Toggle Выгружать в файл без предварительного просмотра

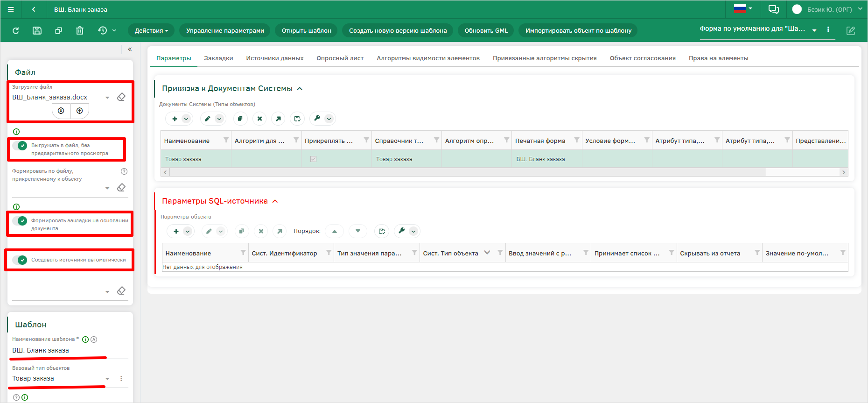coord(20,146)
